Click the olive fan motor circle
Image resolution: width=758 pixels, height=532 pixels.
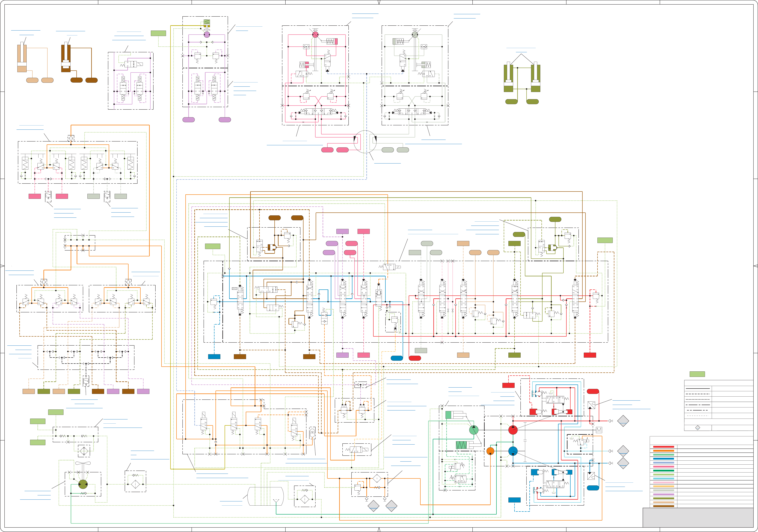click(x=83, y=484)
